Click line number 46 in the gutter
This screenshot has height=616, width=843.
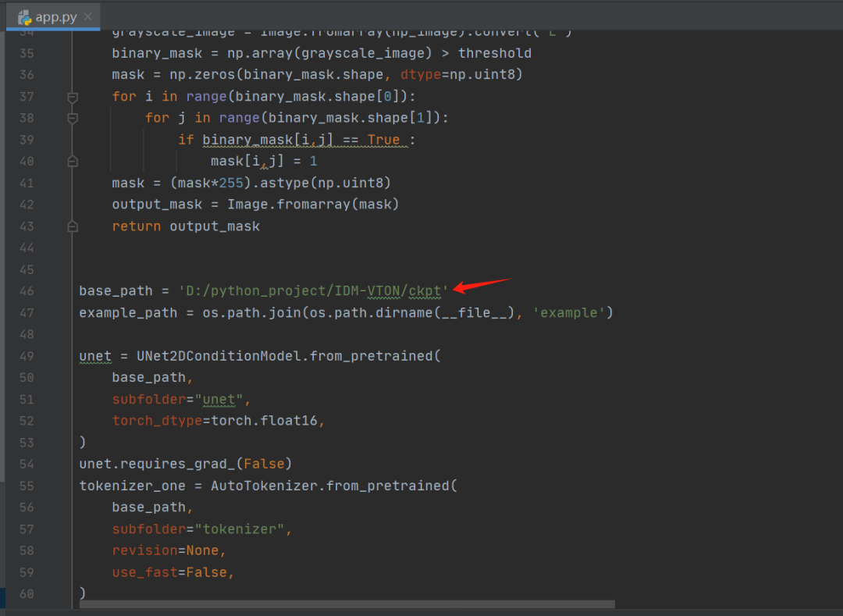click(27, 290)
